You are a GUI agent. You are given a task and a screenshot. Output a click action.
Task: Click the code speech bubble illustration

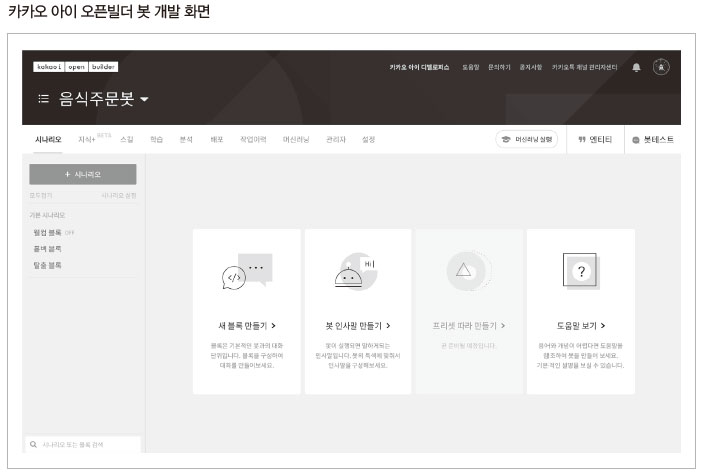(247, 272)
